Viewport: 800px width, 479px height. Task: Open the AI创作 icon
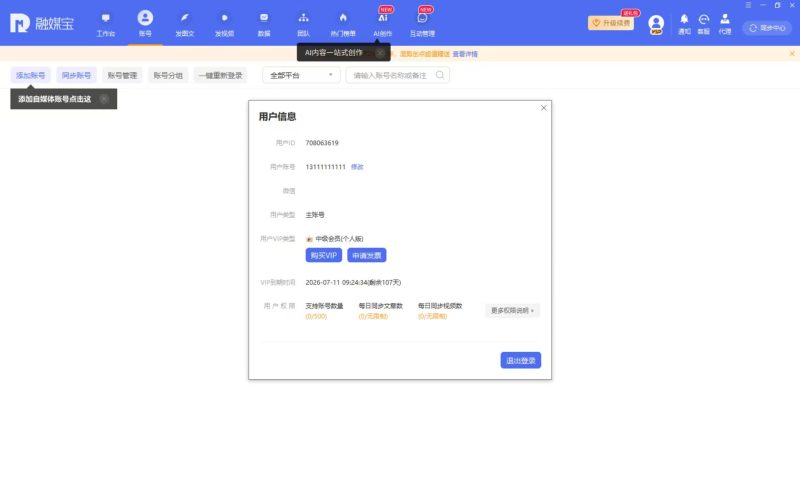[383, 24]
